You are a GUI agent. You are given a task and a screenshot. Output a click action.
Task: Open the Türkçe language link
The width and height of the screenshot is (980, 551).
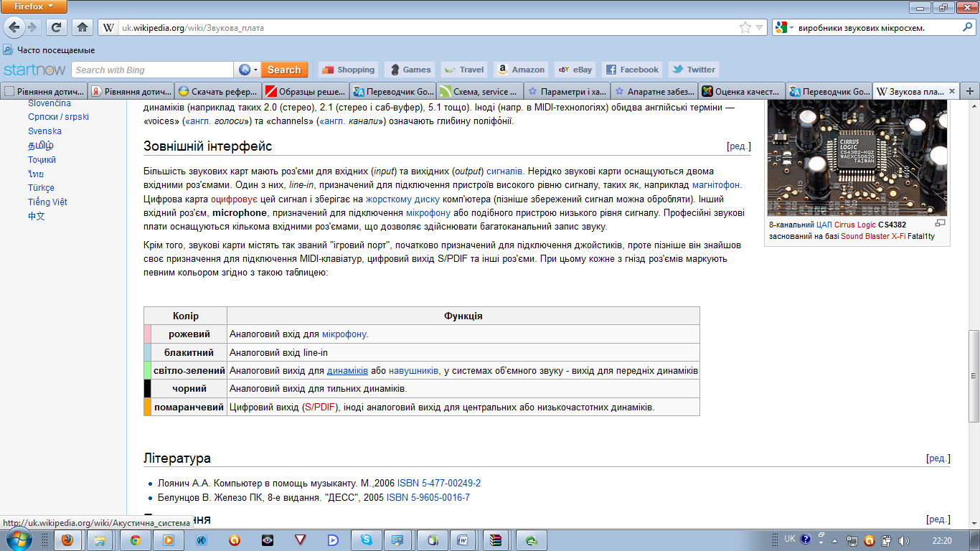[x=41, y=188]
